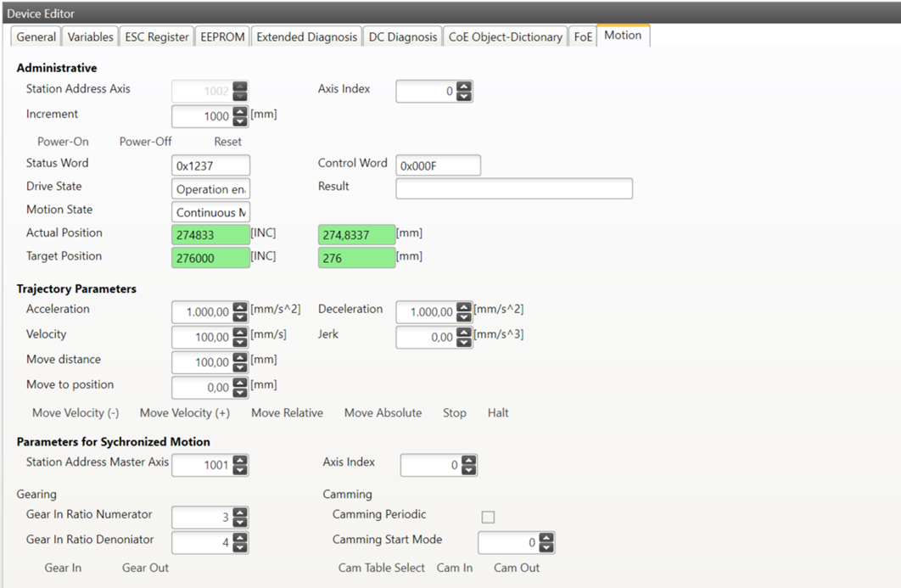Viewport: 901px width, 588px height.
Task: Increase the Camming Start Mode value
Action: tap(546, 538)
